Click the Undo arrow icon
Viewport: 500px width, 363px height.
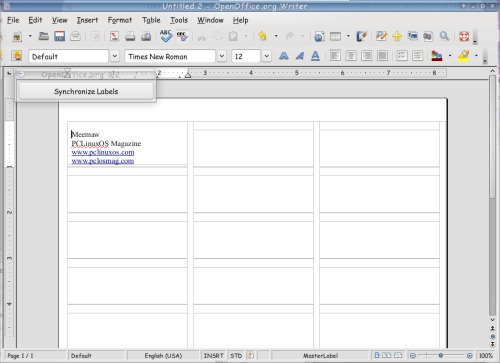pyautogui.click(x=263, y=36)
